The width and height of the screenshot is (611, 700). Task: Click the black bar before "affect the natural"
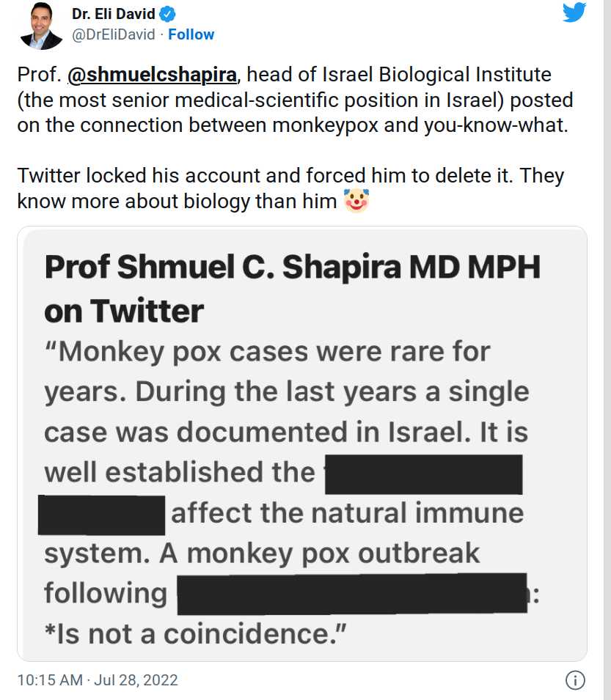coord(102,515)
